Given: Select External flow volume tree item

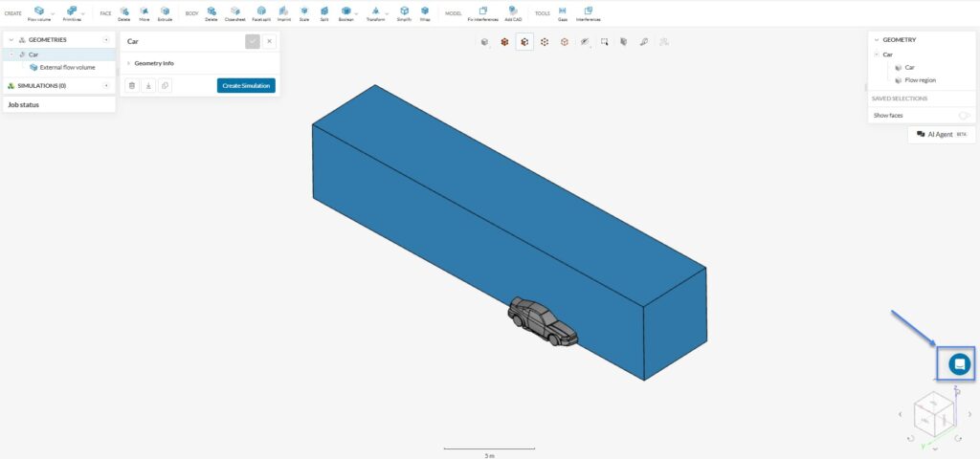Looking at the screenshot, I should click(62, 68).
